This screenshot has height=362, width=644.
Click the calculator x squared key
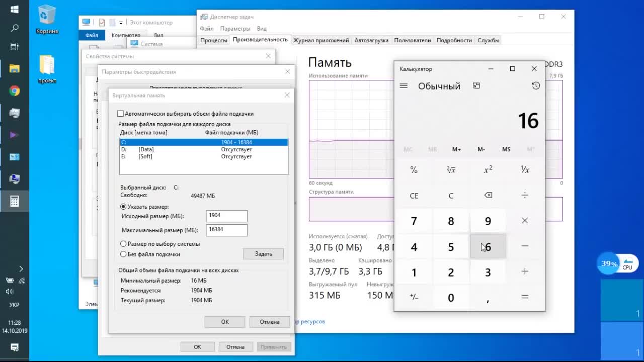pyautogui.click(x=488, y=170)
